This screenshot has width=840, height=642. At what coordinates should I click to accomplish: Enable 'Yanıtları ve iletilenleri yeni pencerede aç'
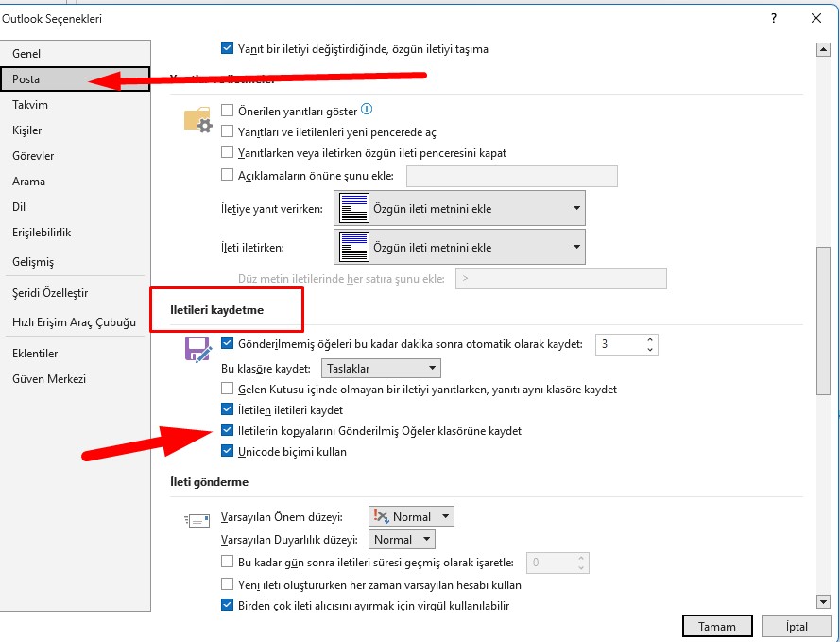point(227,131)
